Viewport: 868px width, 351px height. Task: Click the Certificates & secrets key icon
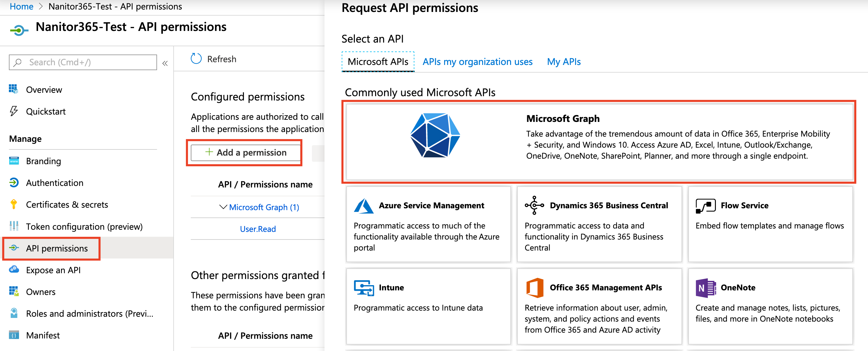click(x=14, y=205)
